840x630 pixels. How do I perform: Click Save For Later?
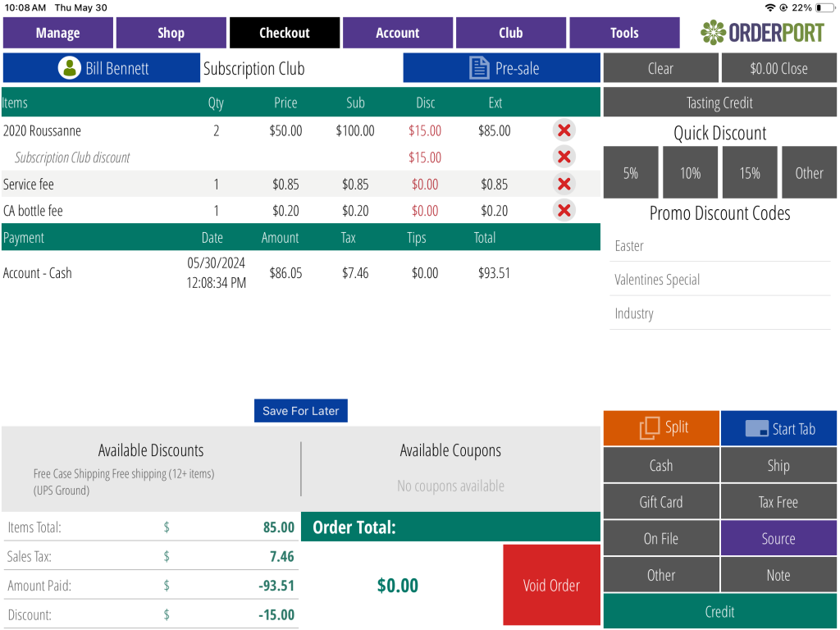pos(300,411)
